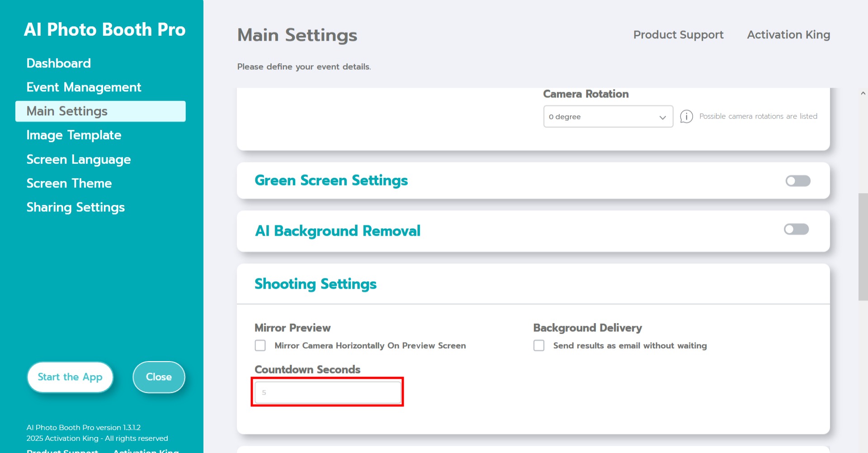
Task: Click the chevron arrow in Camera Rotation
Action: [x=662, y=117]
